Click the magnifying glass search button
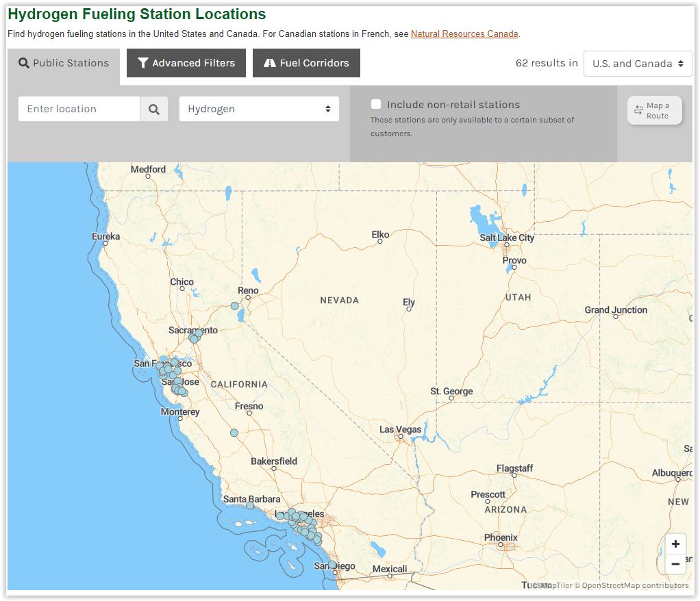This screenshot has width=700, height=601. 154,109
